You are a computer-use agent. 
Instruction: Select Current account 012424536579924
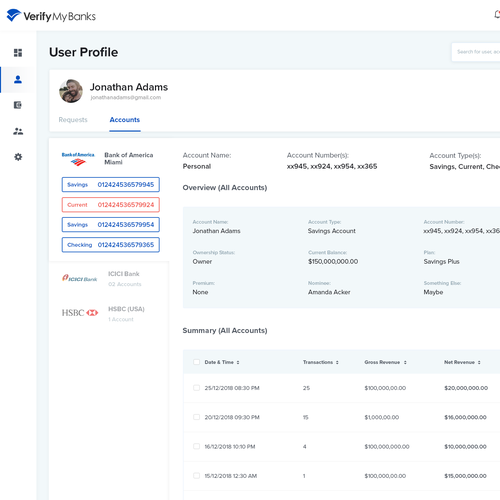point(111,205)
